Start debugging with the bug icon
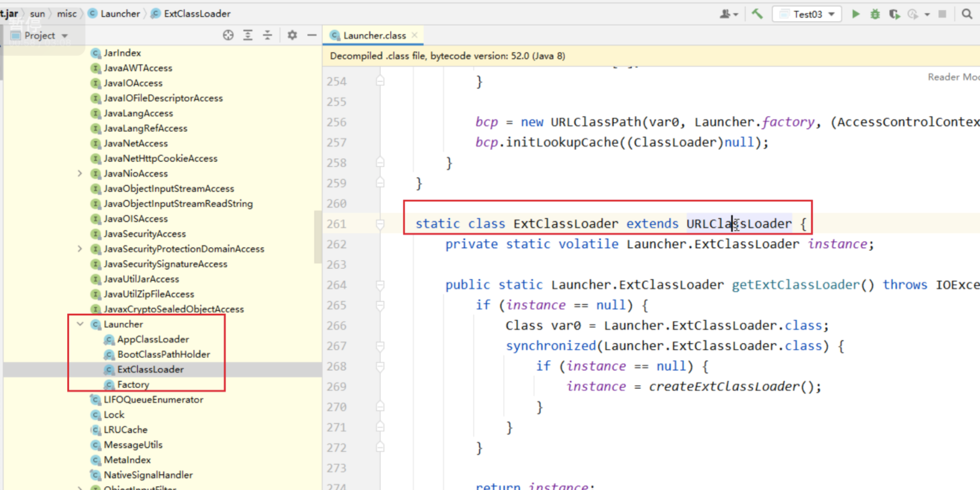Viewport: 980px width, 490px height. pos(875,14)
